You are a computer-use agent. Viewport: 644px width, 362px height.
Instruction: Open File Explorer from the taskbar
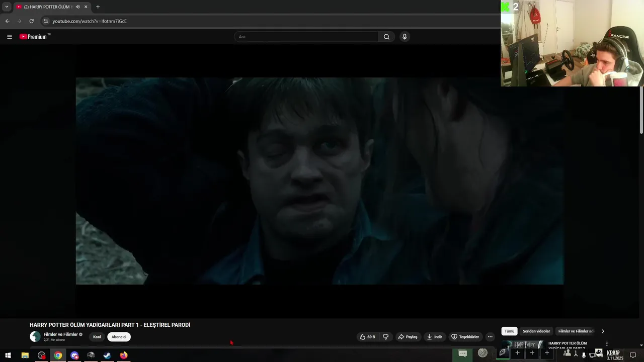click(25, 355)
